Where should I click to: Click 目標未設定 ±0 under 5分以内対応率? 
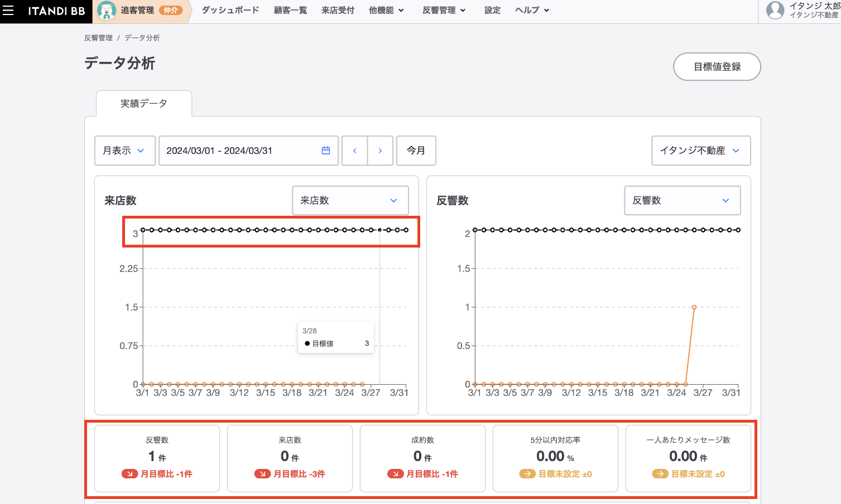(565, 474)
